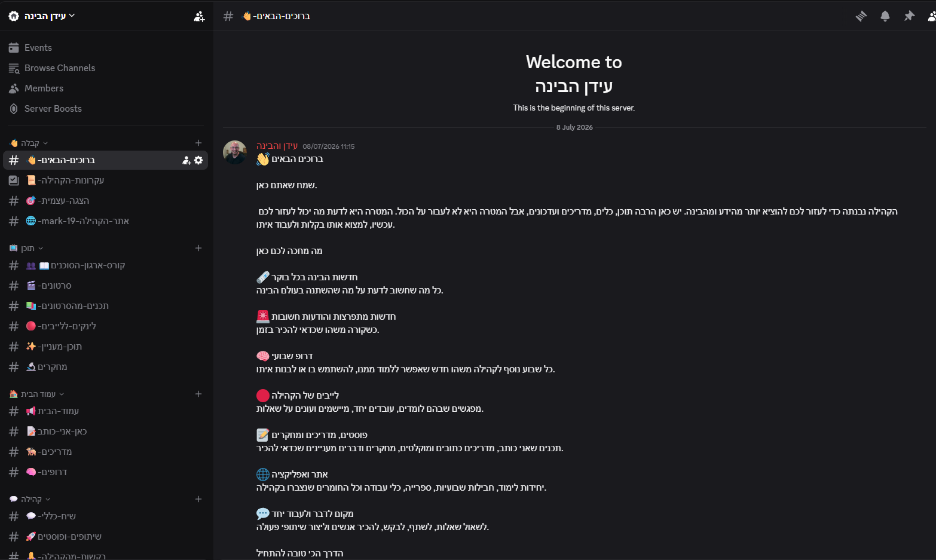
Task: Collapse the תוכן channel category
Action: point(27,248)
